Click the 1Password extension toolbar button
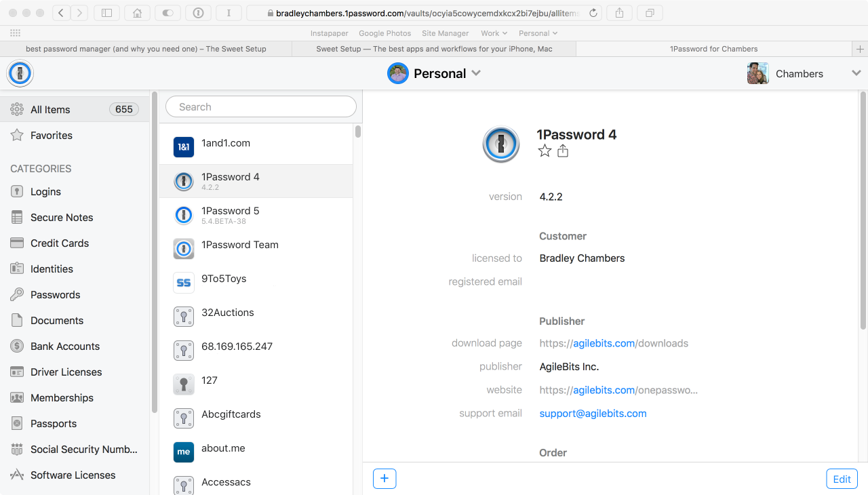Image resolution: width=868 pixels, height=495 pixels. (198, 13)
